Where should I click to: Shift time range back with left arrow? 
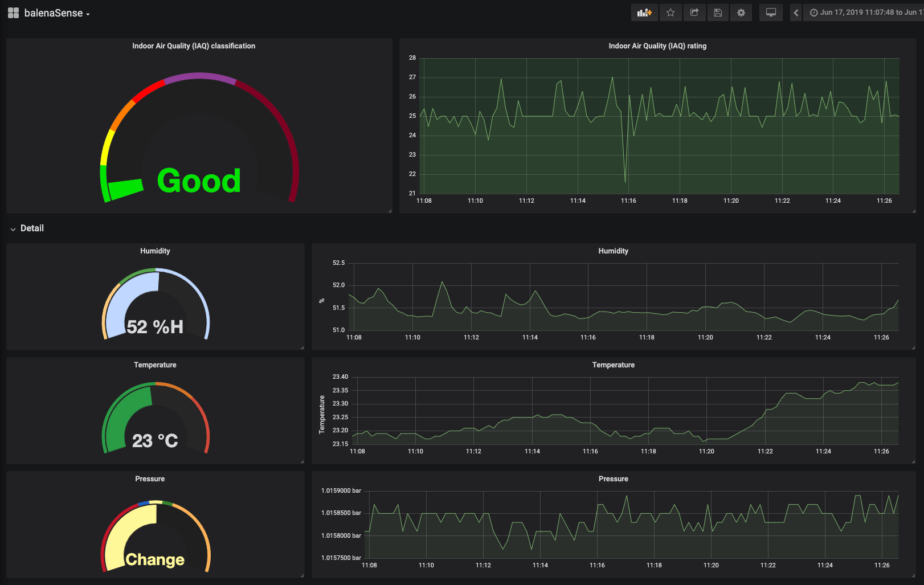796,13
